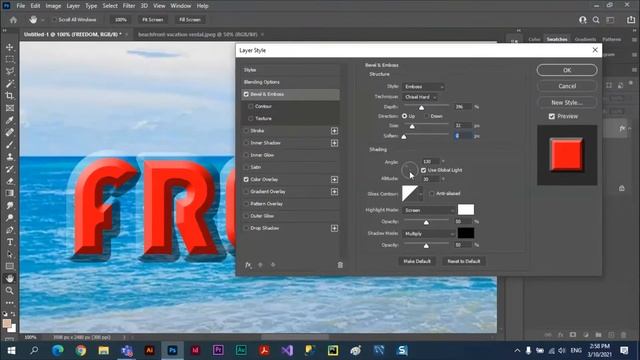Select the Down direction radio button
This screenshot has width=640, height=360.
(427, 116)
